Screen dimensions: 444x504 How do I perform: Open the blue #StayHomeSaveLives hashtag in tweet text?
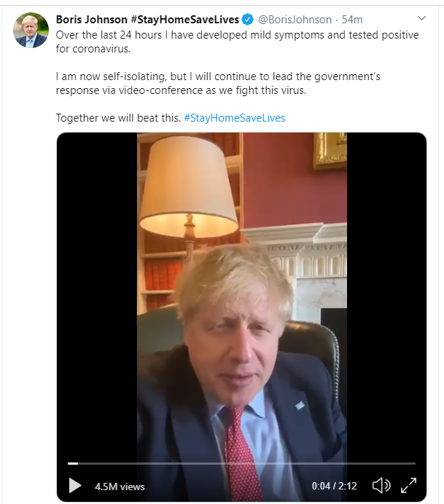click(x=234, y=117)
